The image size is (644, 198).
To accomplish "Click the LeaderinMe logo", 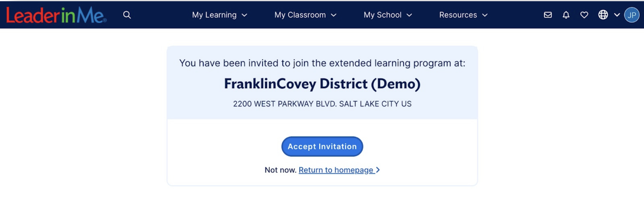I will coord(56,15).
